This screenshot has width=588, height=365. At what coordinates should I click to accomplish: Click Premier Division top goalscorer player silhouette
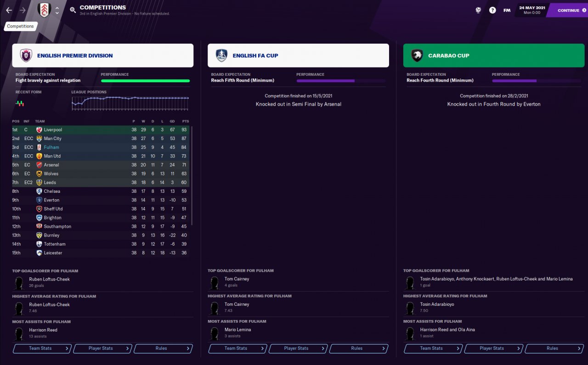[x=19, y=282]
